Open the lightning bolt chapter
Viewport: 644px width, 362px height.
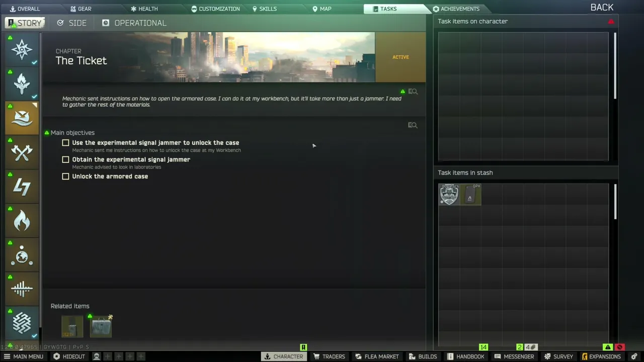[22, 187]
